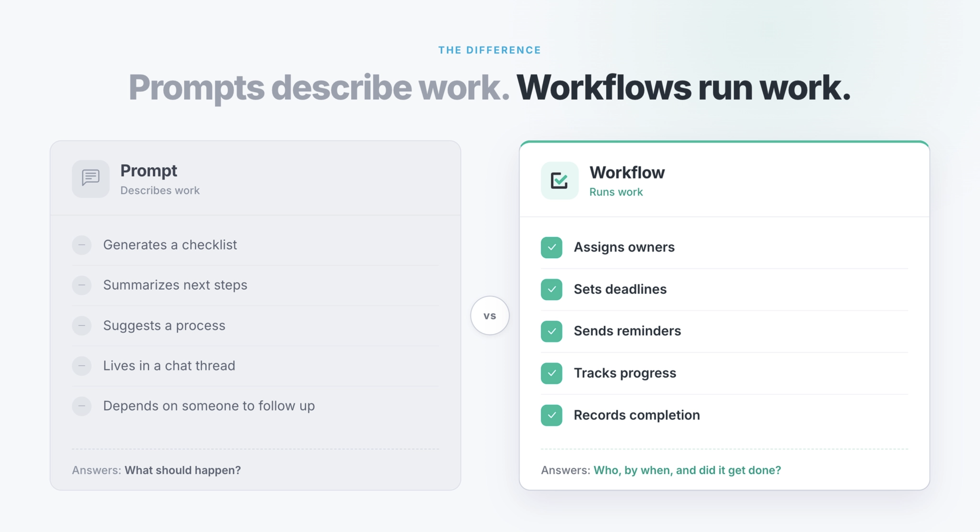
Task: Click the Prompt card title
Action: coord(149,171)
